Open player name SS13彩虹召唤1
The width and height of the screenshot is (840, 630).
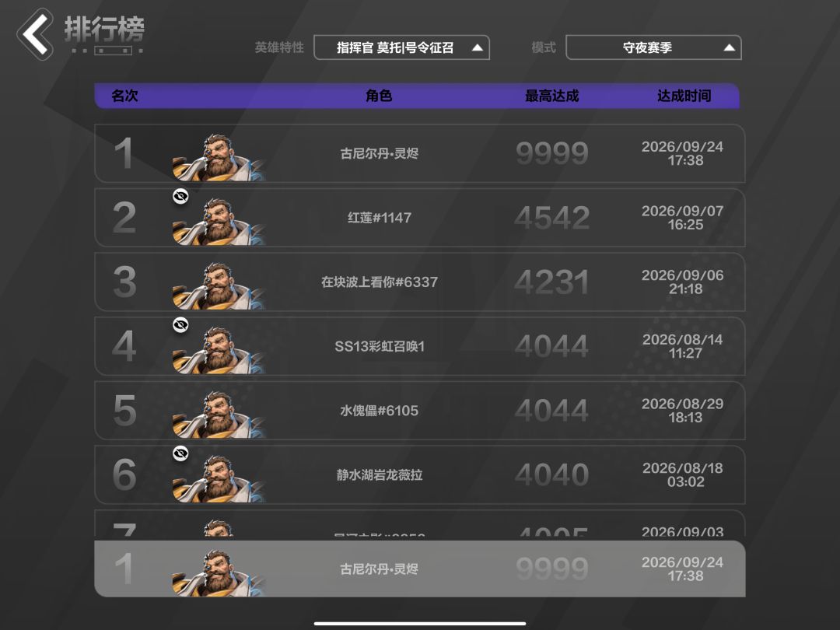click(x=380, y=347)
